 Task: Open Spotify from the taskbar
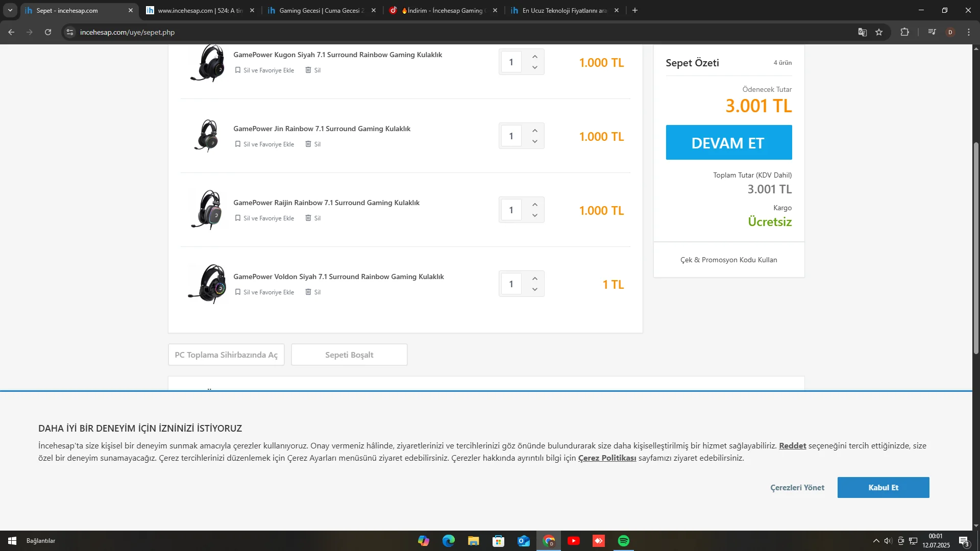[x=623, y=541]
